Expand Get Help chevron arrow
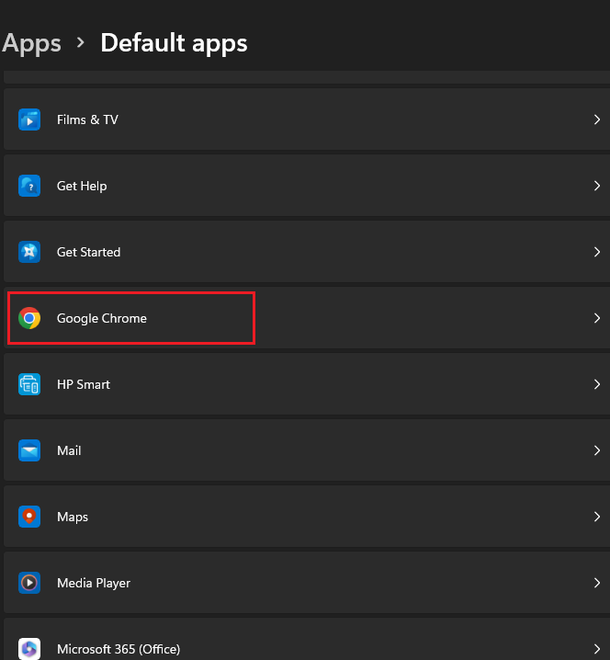Screen dimensions: 610x660 click(596, 186)
